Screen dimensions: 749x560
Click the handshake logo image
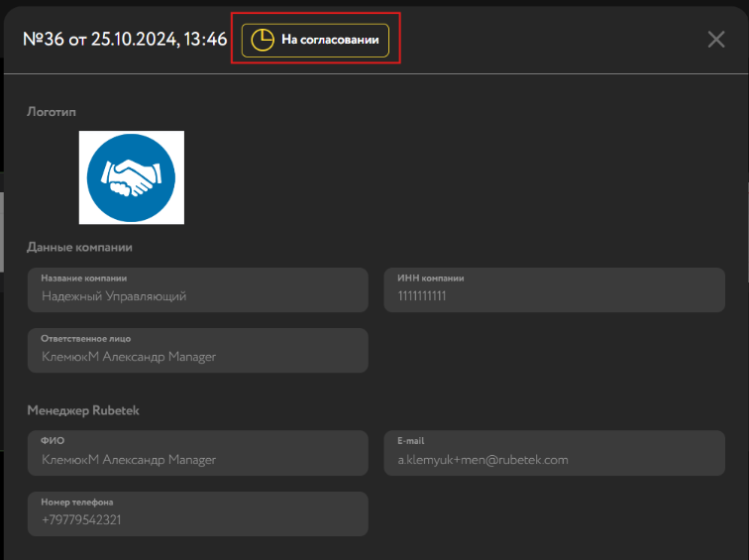[x=131, y=177]
